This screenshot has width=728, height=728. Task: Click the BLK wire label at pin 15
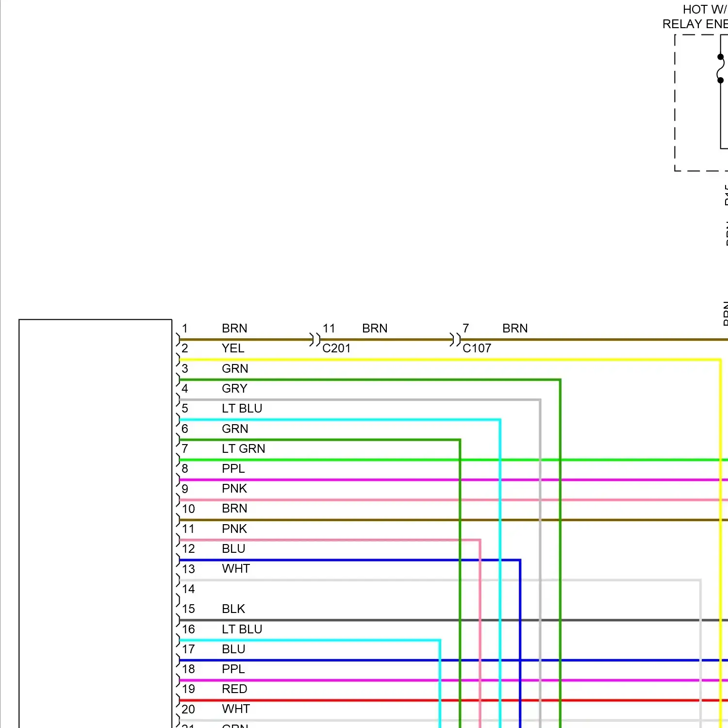pyautogui.click(x=233, y=609)
